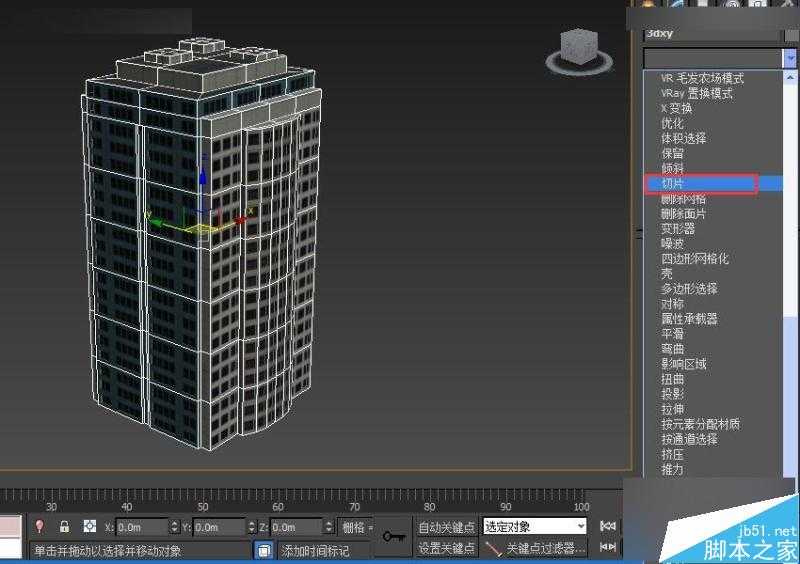Toggle the selection lock padlock icon
Image resolution: width=800 pixels, height=564 pixels.
coord(64,526)
